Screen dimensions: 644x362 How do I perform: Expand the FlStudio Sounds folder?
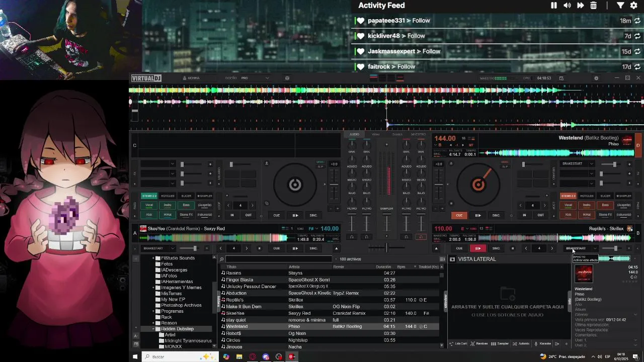153,258
